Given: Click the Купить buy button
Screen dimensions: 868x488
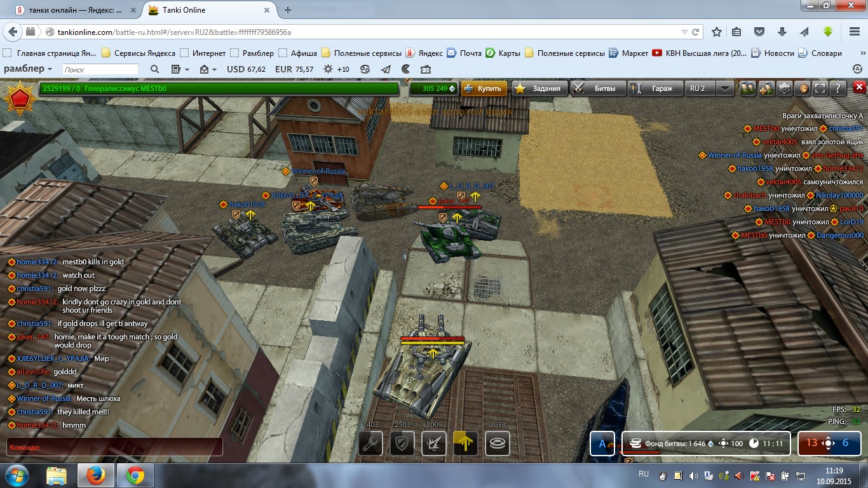Looking at the screenshot, I should pyautogui.click(x=484, y=88).
